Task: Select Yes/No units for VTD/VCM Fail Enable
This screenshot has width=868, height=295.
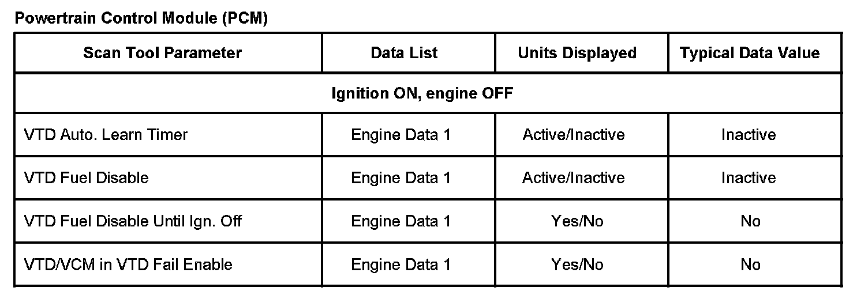Action: 577,264
